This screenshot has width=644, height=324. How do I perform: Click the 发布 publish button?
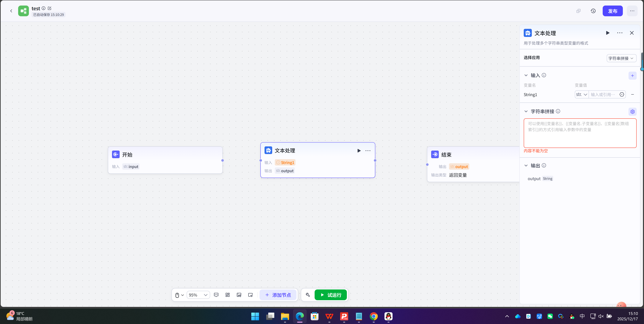(x=612, y=11)
